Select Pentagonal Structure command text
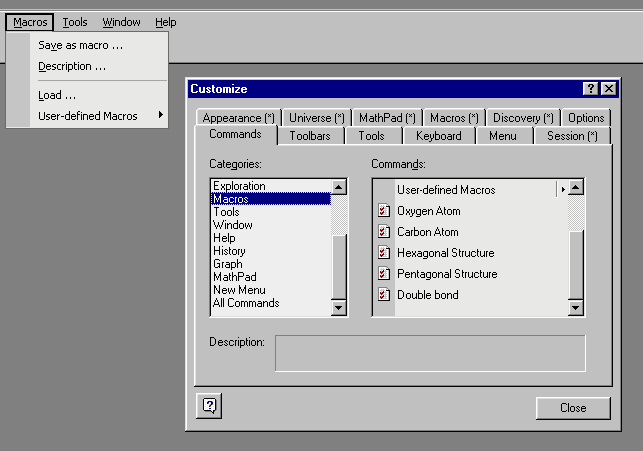 (x=447, y=273)
